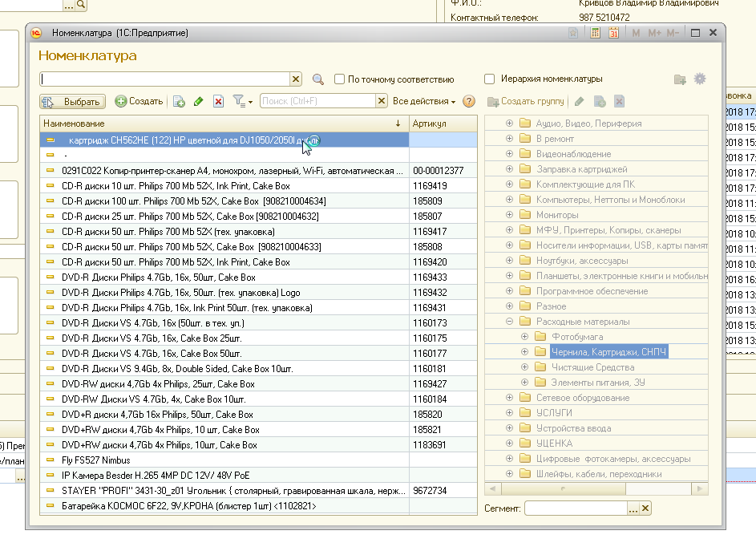
Task: Enable 'По точному соответствию' checkbox
Action: [x=341, y=79]
